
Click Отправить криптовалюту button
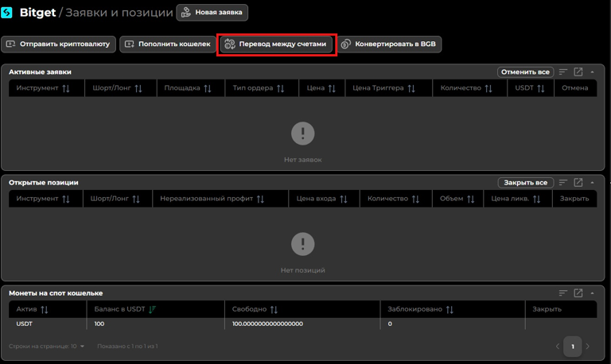tap(58, 45)
